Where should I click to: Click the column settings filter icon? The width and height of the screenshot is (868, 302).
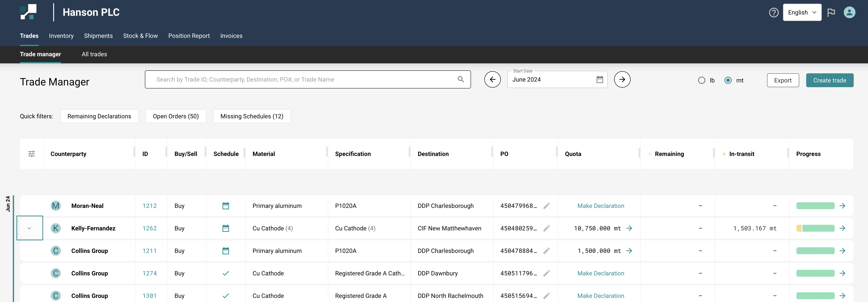[31, 154]
